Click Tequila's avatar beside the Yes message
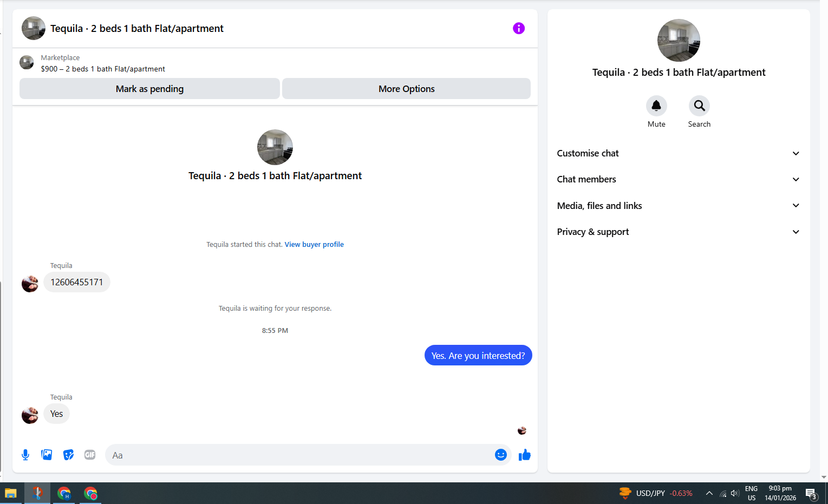This screenshot has height=504, width=828. [x=30, y=415]
